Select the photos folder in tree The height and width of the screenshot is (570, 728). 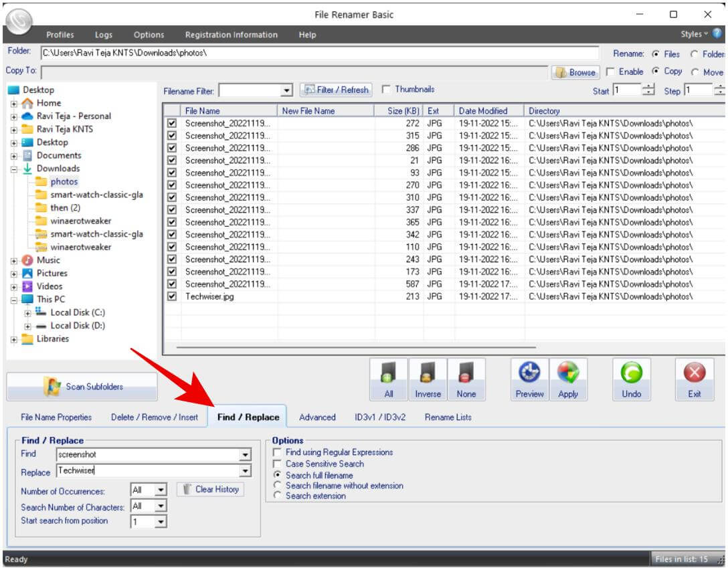tap(64, 181)
